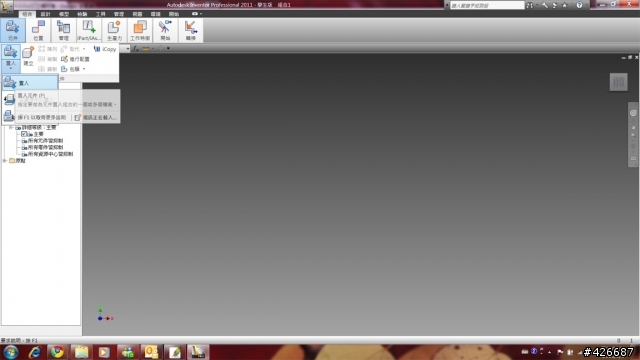Open the steering wheel on the navigation bar

633,113
